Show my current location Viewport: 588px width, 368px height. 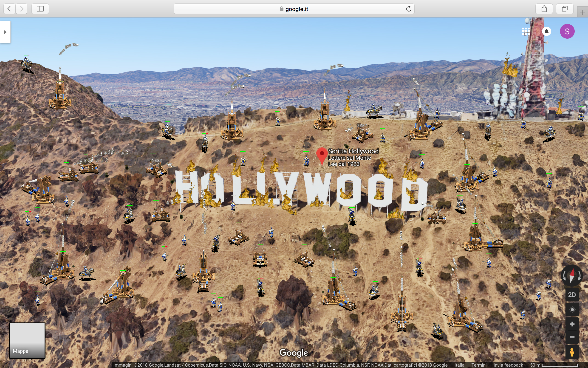(572, 310)
